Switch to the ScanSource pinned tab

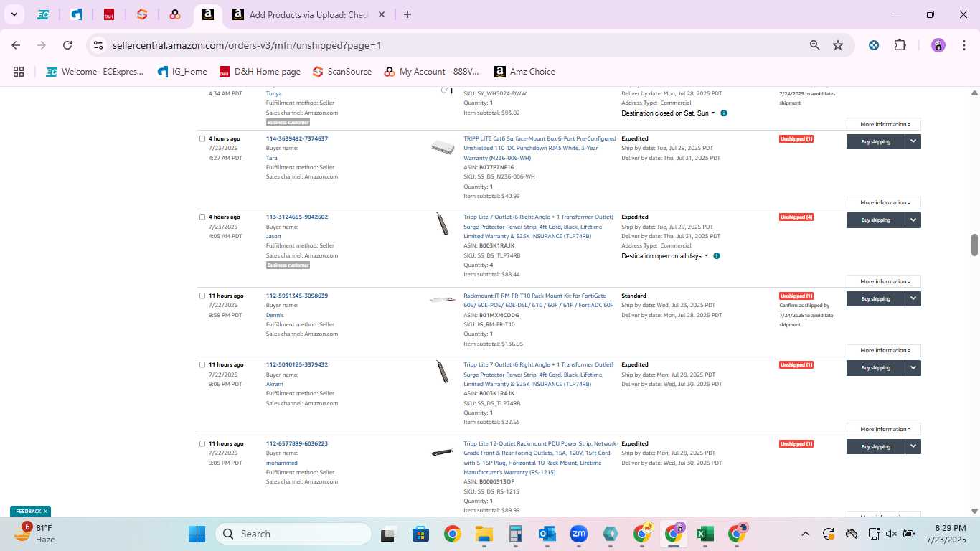click(142, 14)
